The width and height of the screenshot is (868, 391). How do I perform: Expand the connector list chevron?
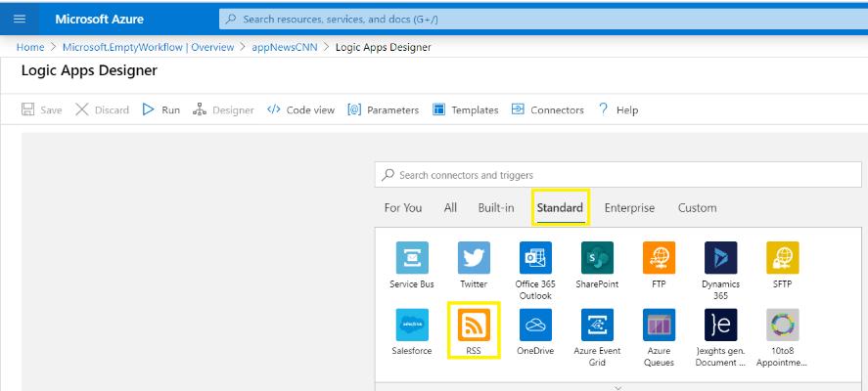617,387
